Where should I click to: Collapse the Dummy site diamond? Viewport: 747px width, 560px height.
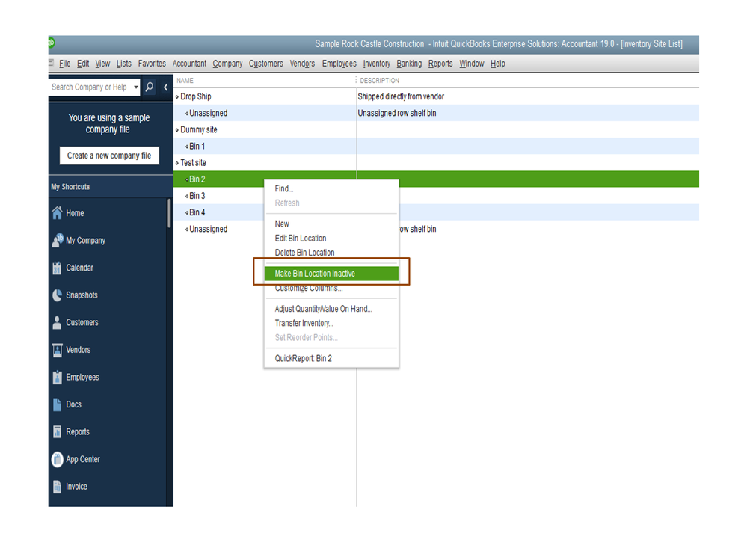pos(176,130)
